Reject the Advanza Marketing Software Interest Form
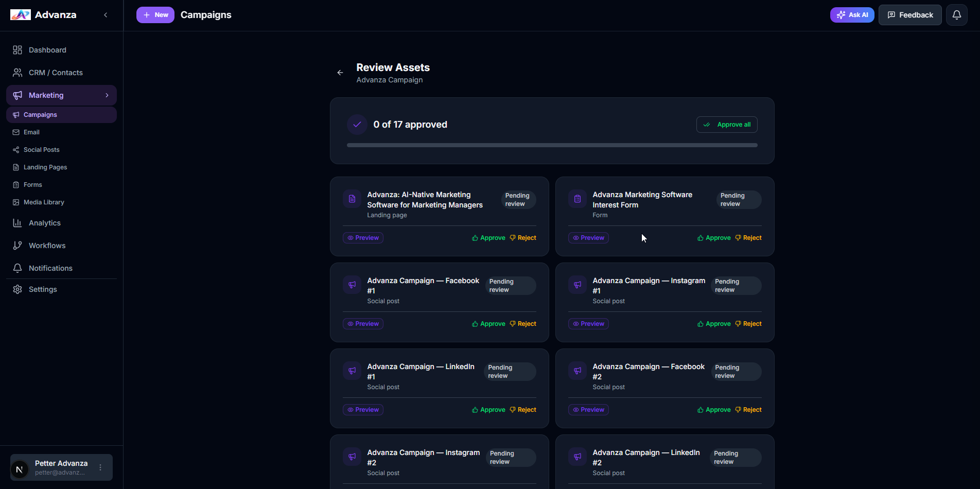980x489 pixels. pyautogui.click(x=748, y=237)
